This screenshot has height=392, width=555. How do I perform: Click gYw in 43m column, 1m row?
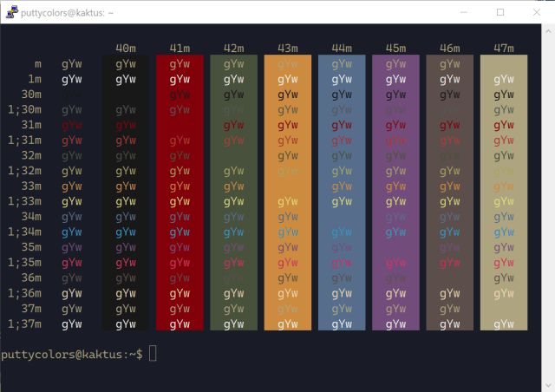coord(288,79)
